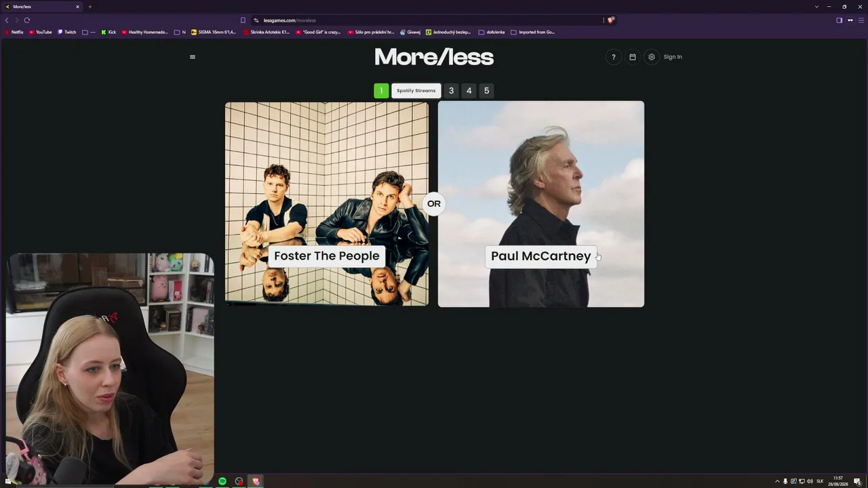This screenshot has width=868, height=488.
Task: Open the Healthy Homemade bookmark
Action: 144,32
